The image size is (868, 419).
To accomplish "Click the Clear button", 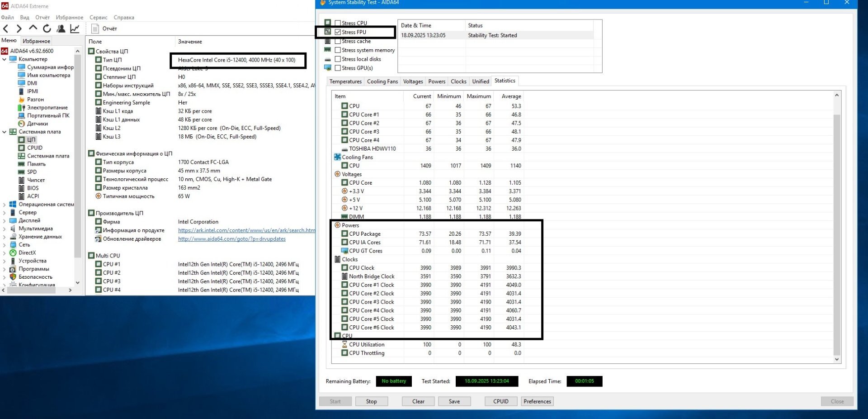I will point(419,401).
